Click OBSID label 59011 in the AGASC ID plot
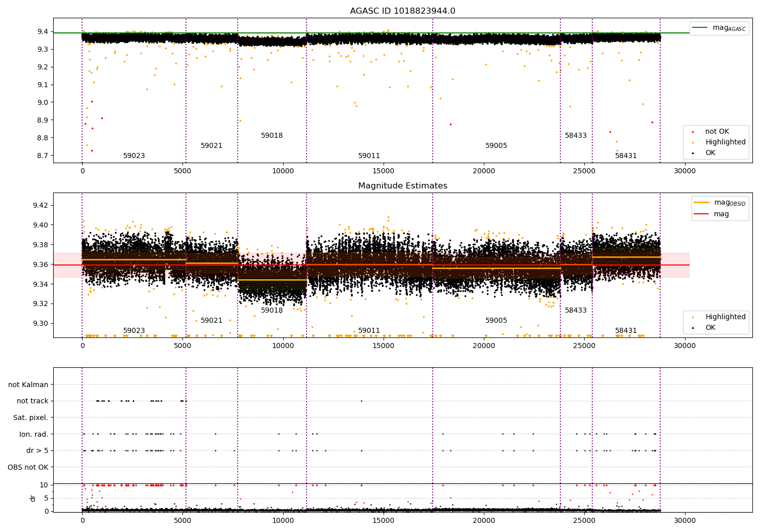The height and width of the screenshot is (532, 760). (x=369, y=156)
